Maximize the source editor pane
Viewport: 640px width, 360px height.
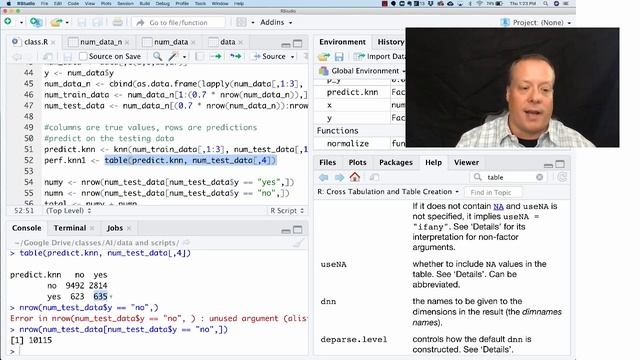tap(298, 43)
